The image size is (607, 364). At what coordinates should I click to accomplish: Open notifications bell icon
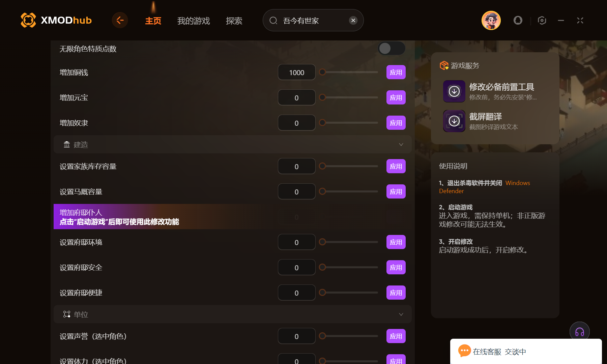click(x=518, y=21)
